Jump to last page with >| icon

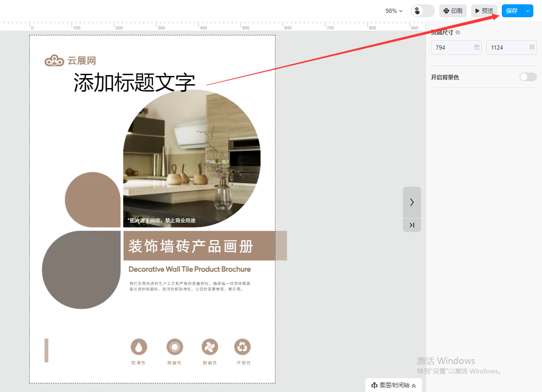click(412, 225)
